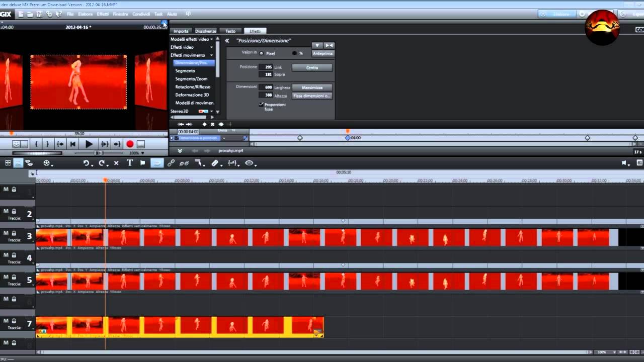Set the range in-point bracket
Viewport: 644px width, 362px height.
click(x=36, y=144)
